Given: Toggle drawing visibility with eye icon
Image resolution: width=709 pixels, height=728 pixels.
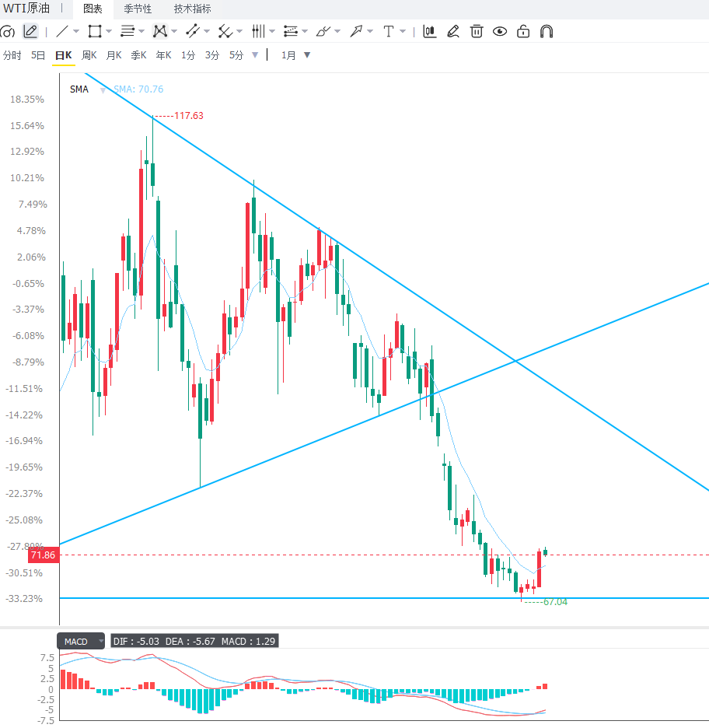Looking at the screenshot, I should (500, 32).
